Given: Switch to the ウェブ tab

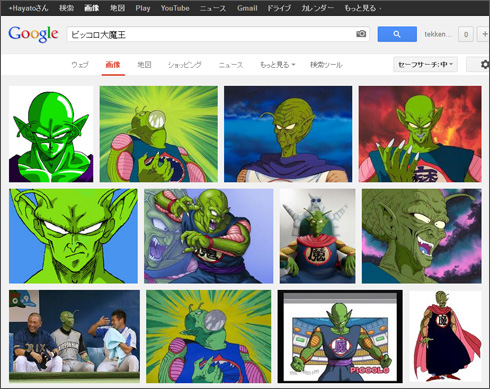Looking at the screenshot, I should [x=80, y=65].
